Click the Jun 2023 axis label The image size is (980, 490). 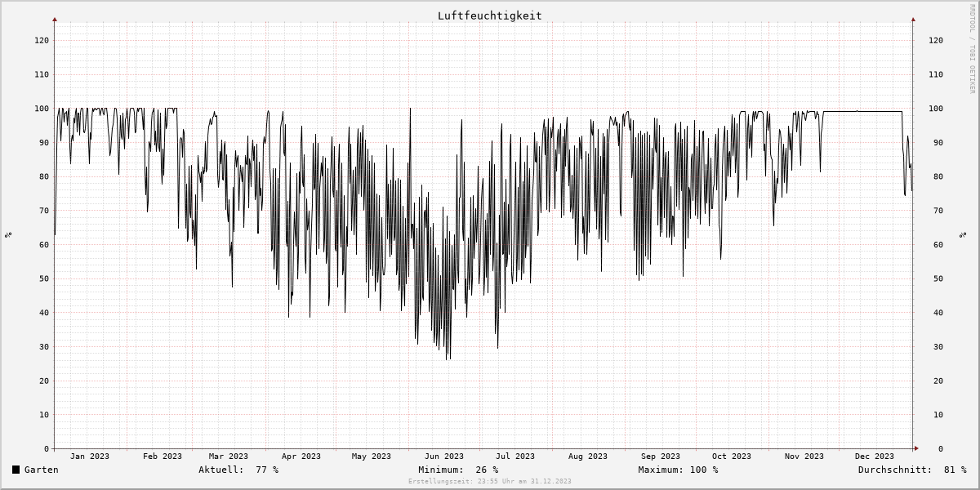click(x=444, y=457)
